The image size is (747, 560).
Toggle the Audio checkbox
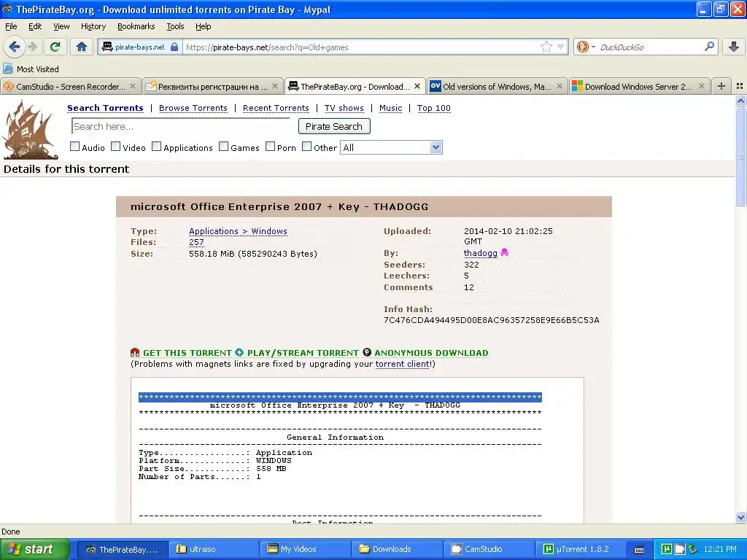[75, 146]
